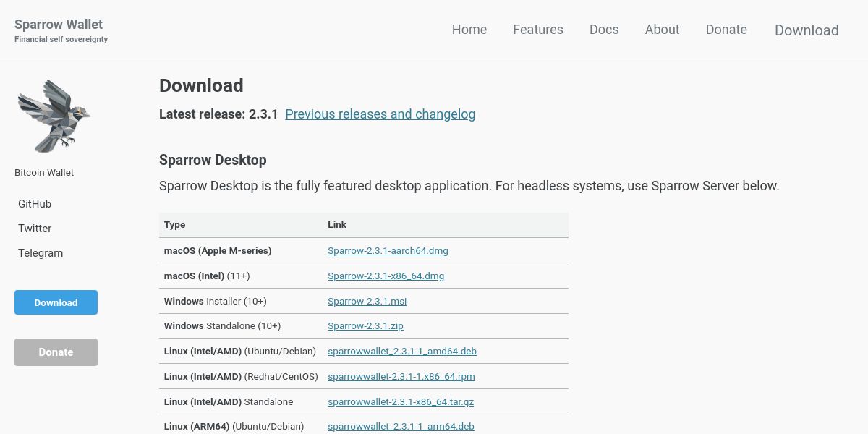The width and height of the screenshot is (868, 434).
Task: Download the x86_64.rpm Redhat/CentOS package
Action: [401, 377]
